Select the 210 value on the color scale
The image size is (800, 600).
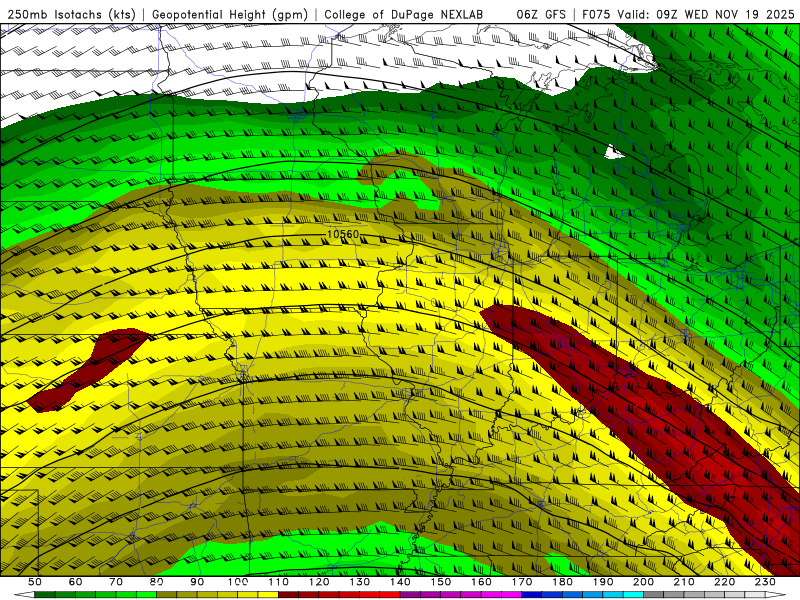[684, 582]
